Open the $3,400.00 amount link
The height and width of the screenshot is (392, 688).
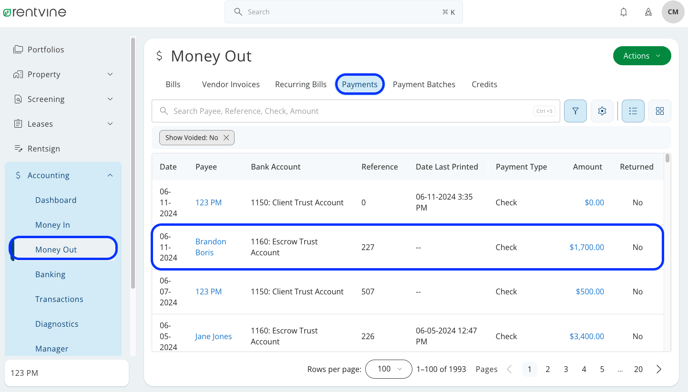click(587, 336)
